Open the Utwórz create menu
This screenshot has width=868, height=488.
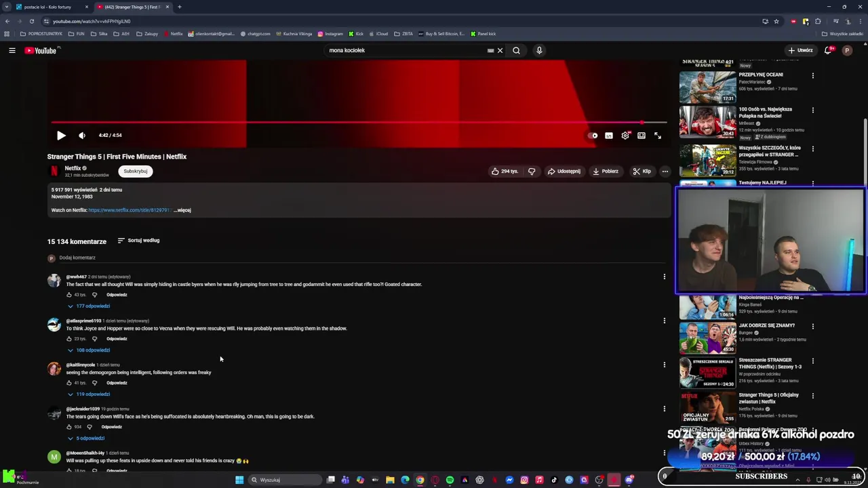tap(800, 50)
